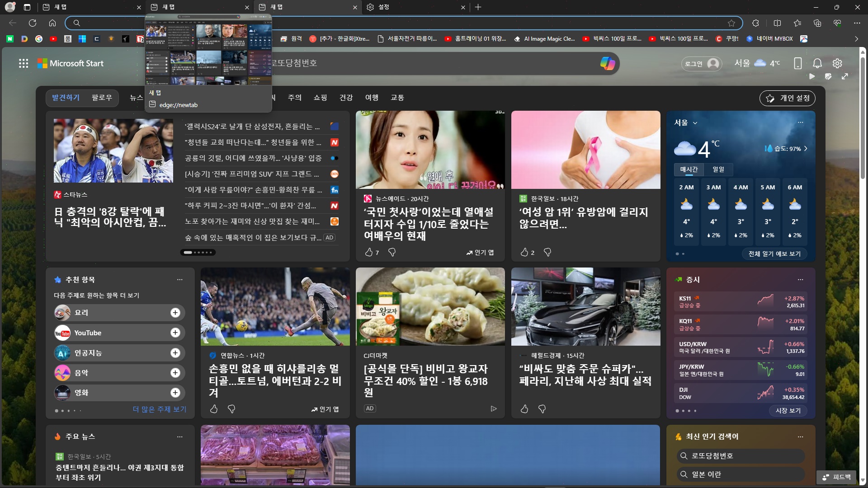Open the 더 많은 주제 보기 link

tap(160, 409)
